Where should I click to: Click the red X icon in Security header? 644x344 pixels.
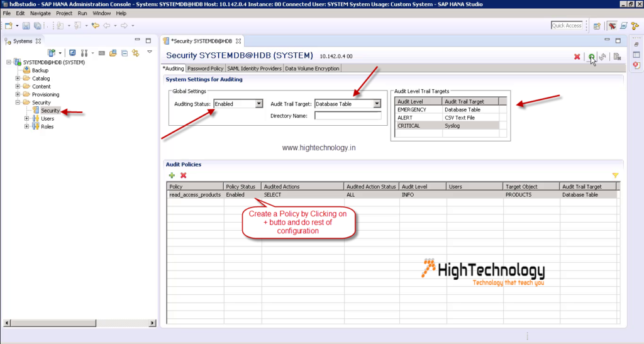point(577,57)
